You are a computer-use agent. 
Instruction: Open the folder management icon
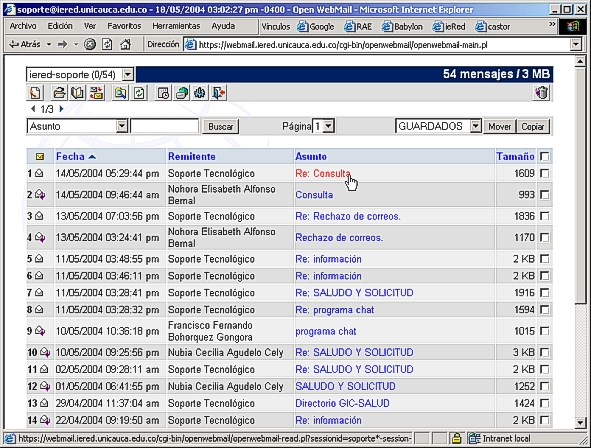coord(59,93)
